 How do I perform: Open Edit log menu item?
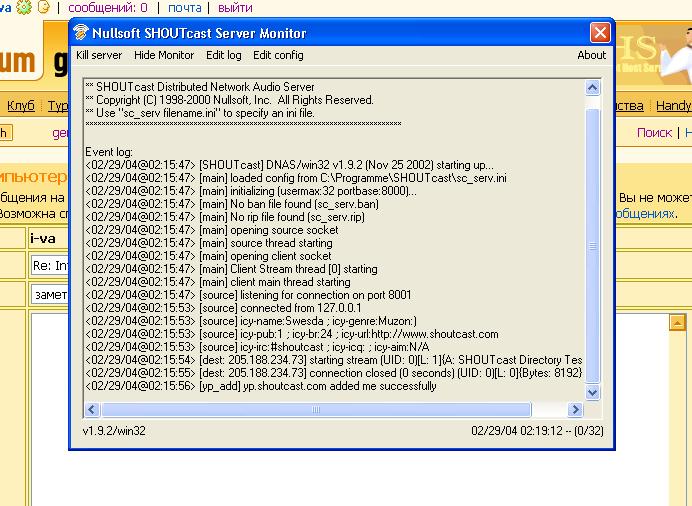coord(223,55)
